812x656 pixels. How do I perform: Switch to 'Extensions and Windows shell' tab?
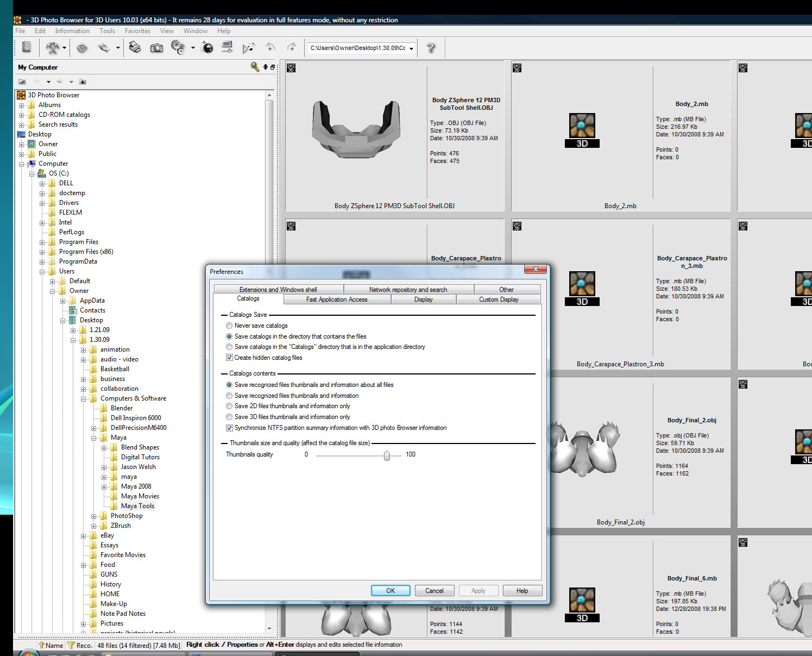tap(278, 290)
